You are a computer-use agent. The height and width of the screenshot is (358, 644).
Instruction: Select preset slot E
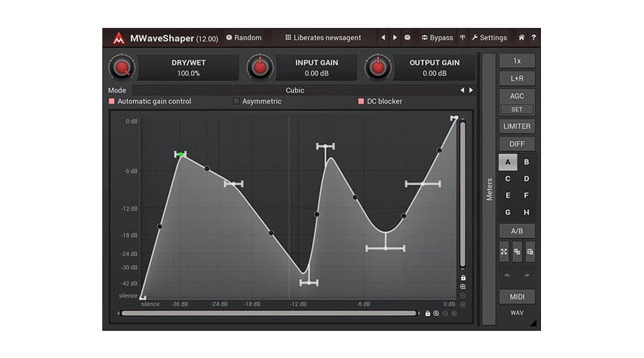[x=507, y=195]
